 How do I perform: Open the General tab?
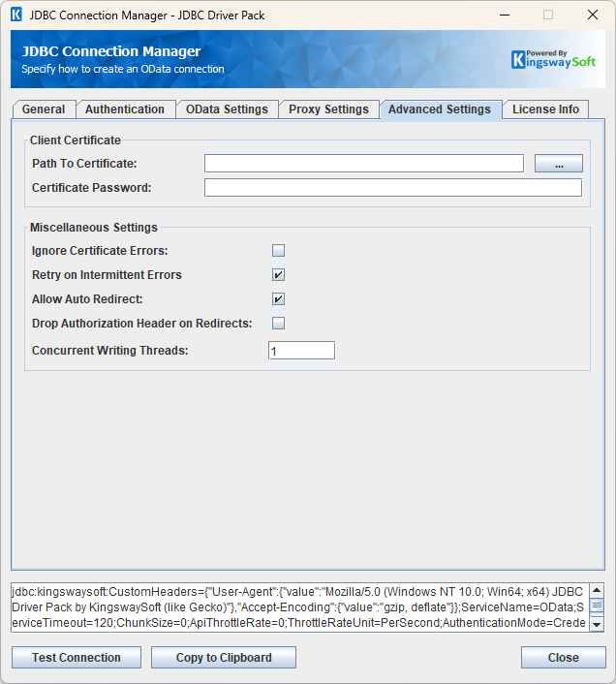44,109
